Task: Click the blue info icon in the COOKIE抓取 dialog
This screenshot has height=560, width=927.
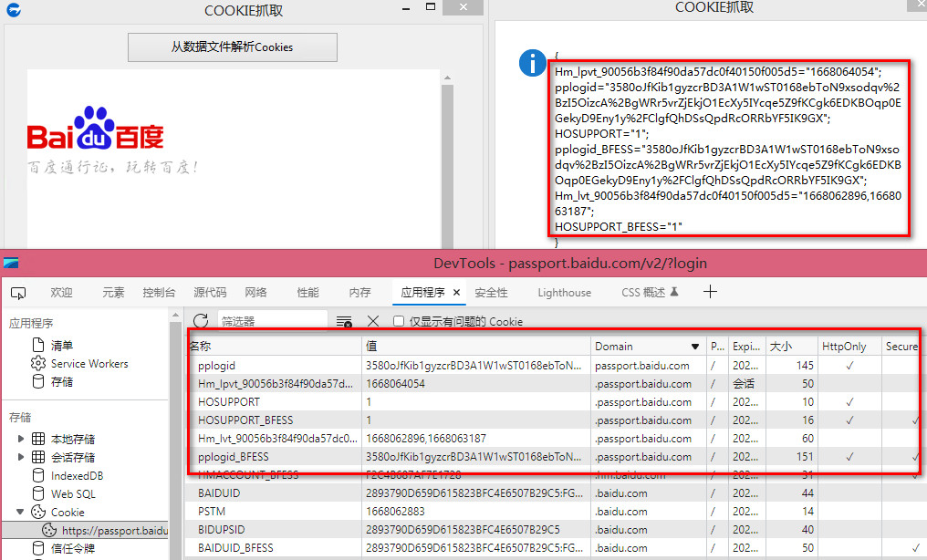Action: point(533,63)
